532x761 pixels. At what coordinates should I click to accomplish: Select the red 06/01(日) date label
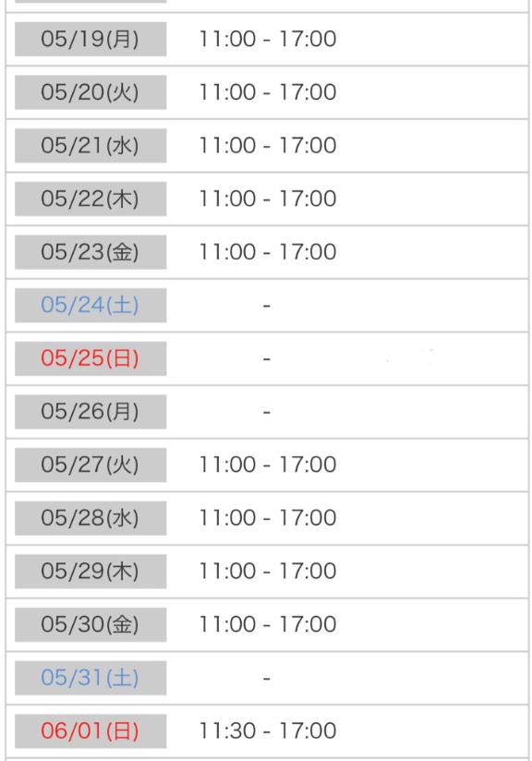(x=91, y=731)
